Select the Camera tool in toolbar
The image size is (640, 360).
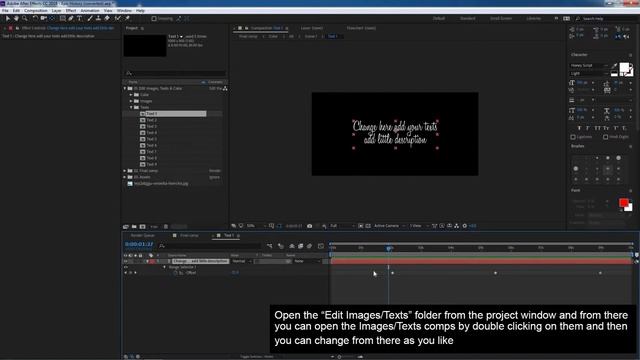(43, 18)
